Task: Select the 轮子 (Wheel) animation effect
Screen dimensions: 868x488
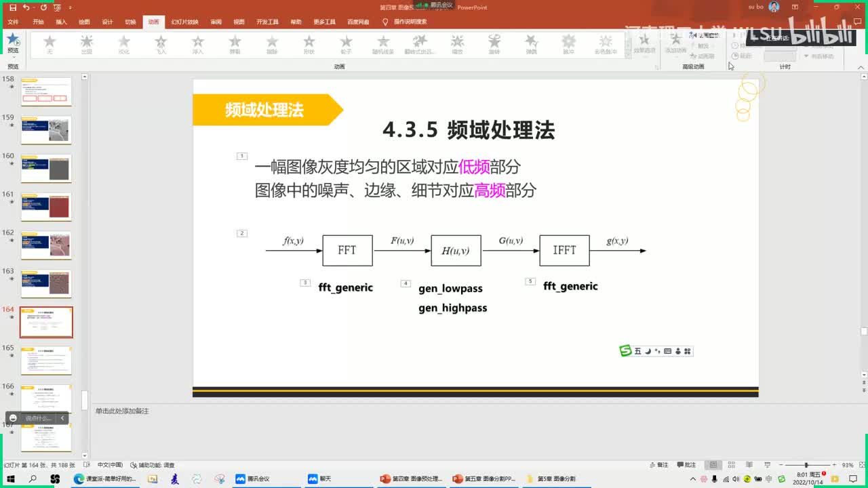Action: tap(346, 45)
